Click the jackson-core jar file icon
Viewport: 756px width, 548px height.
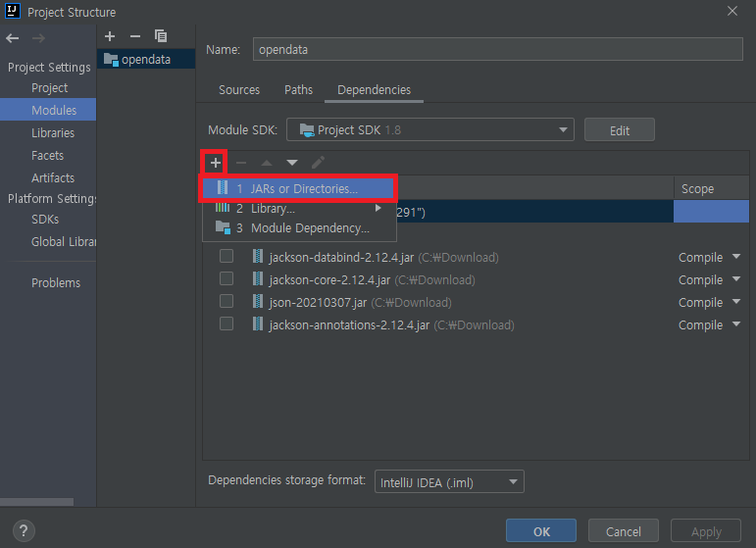pos(258,279)
